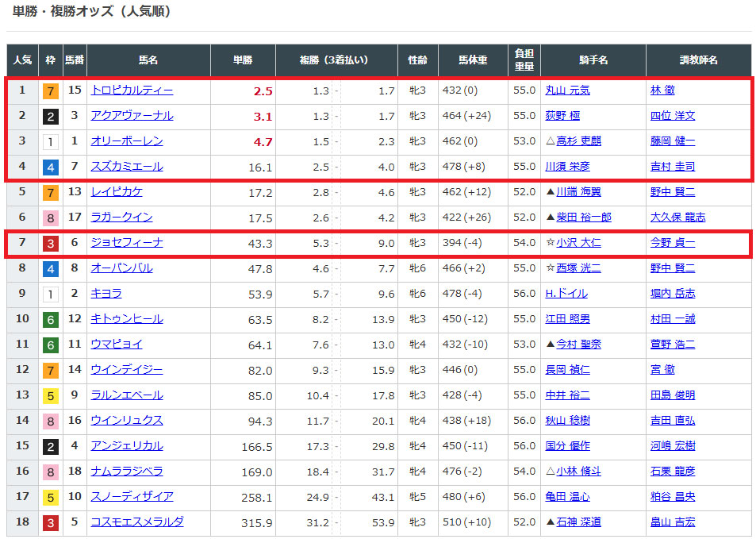Click the green frame 6 badge beside キトウンヒール
This screenshot has height=539, width=756.
[51, 320]
